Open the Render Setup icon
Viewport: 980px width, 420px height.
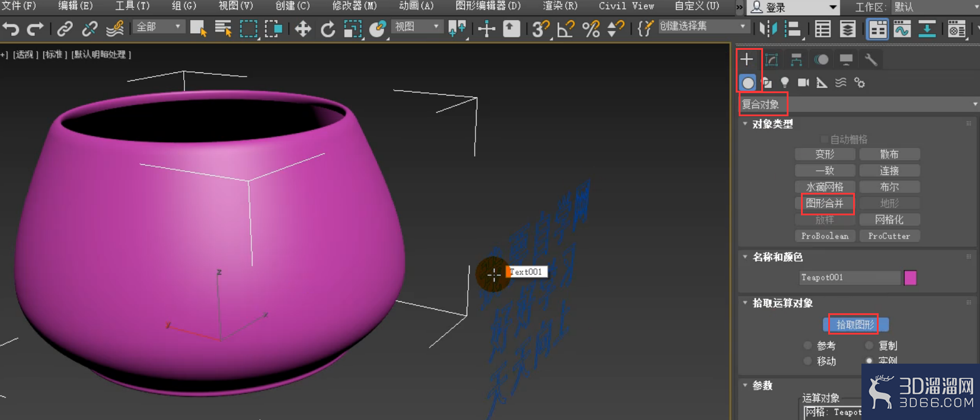coord(957,28)
